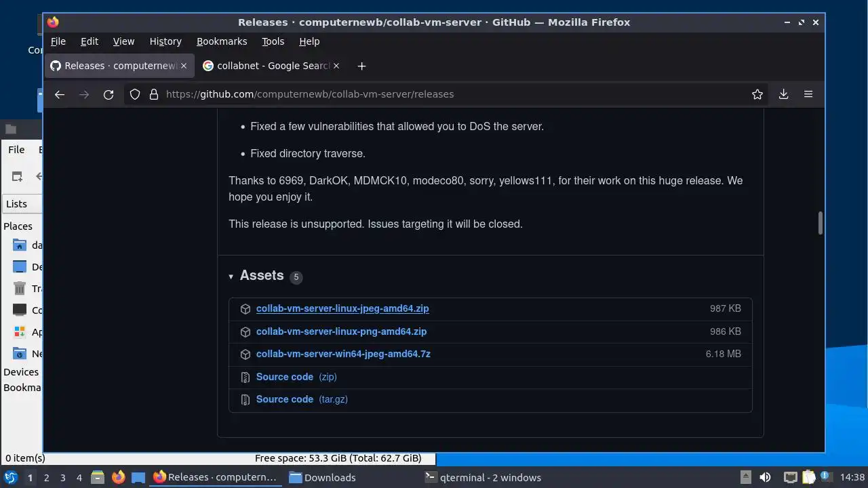Viewport: 868px width, 488px height.
Task: Click the home folder icon in Places
Action: coord(20,245)
